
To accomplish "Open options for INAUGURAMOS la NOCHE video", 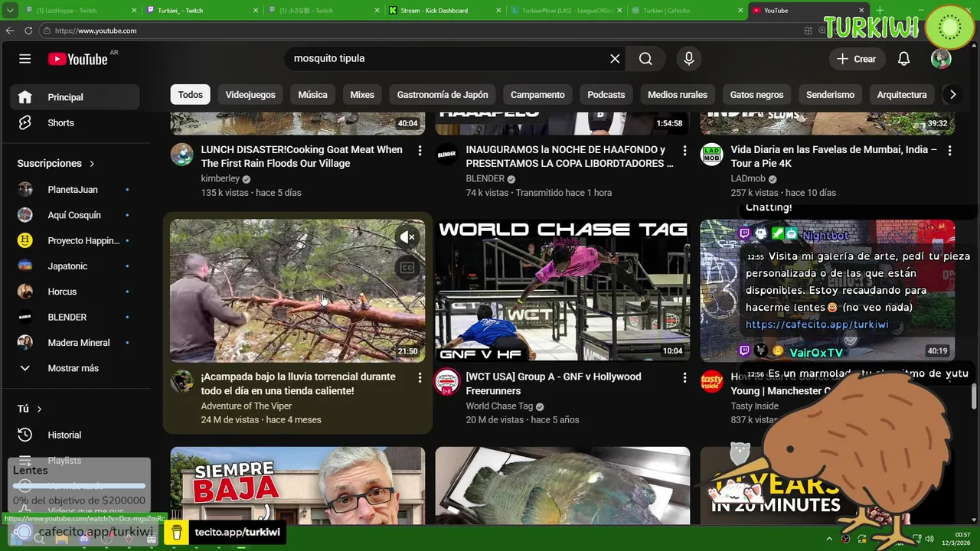I will tap(684, 151).
